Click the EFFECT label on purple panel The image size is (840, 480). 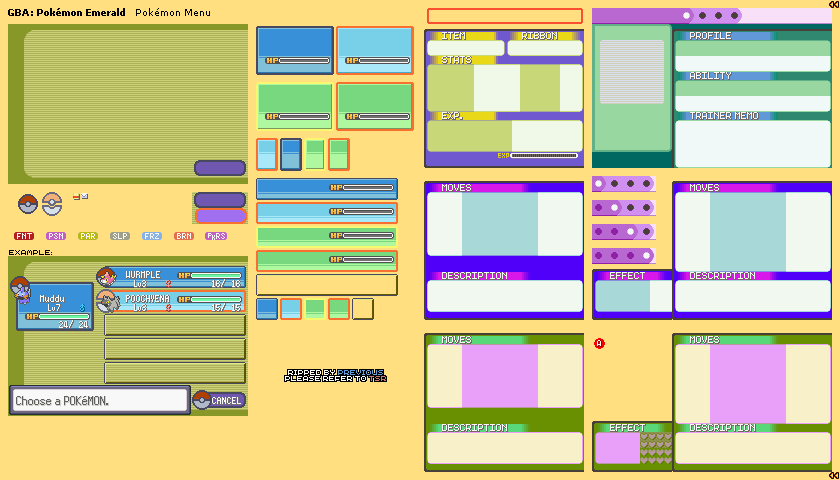627,275
